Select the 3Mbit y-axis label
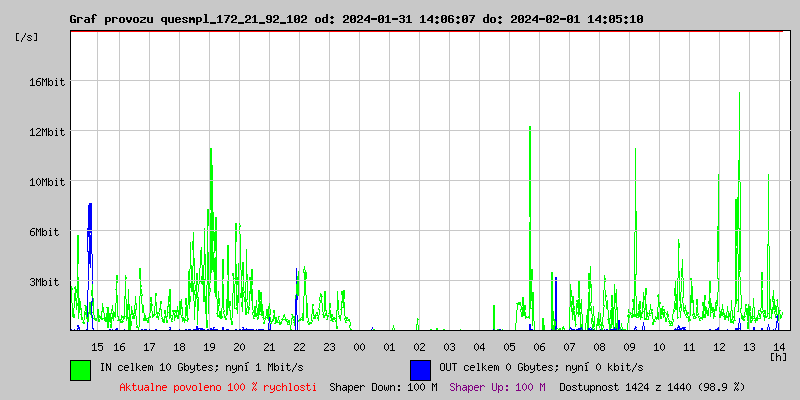Viewport: 800px width, 400px height. pos(46,282)
